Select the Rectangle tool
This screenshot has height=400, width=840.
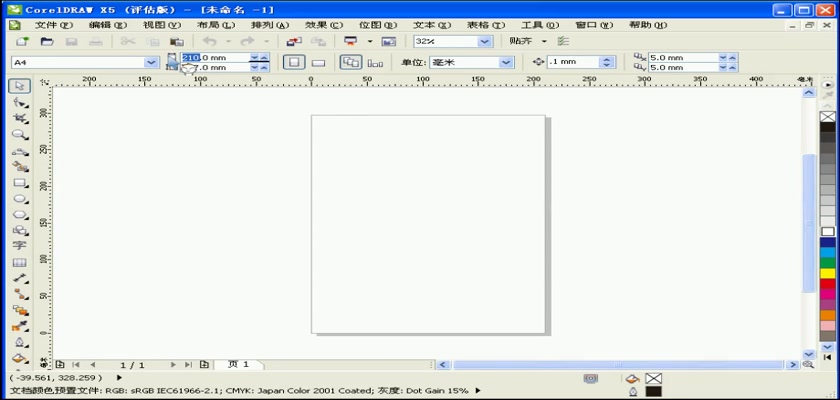click(x=20, y=183)
